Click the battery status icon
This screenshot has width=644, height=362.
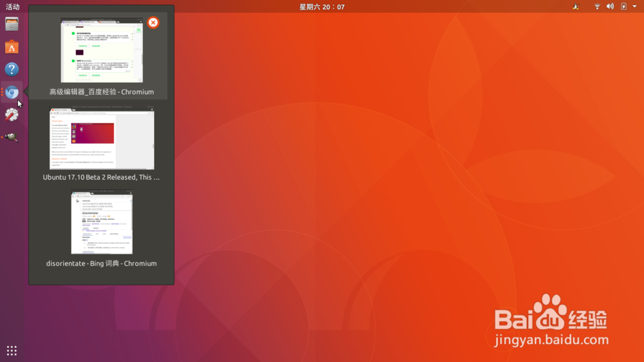click(623, 6)
